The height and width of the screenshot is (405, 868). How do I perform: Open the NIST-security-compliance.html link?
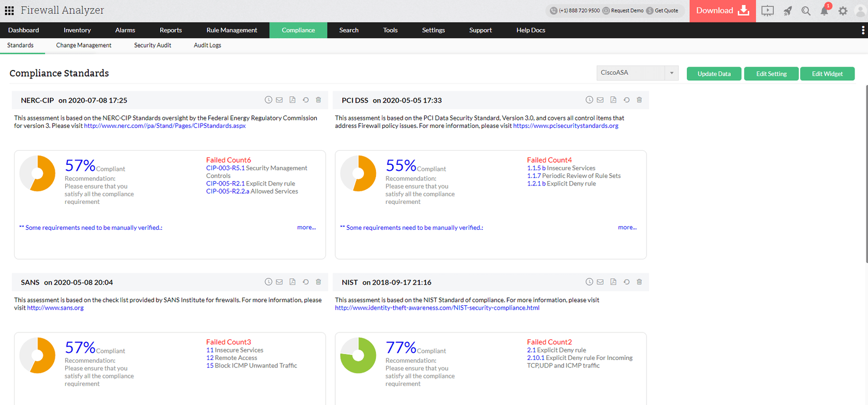click(437, 308)
